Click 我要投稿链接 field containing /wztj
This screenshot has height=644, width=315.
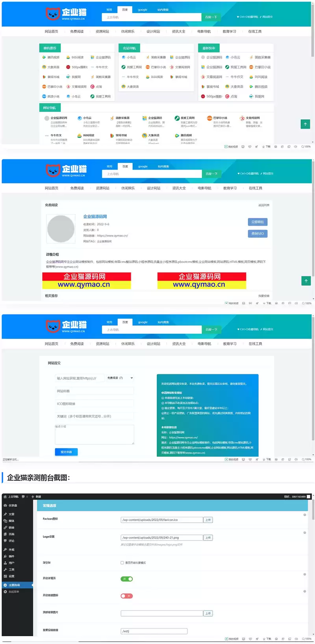coord(154,631)
